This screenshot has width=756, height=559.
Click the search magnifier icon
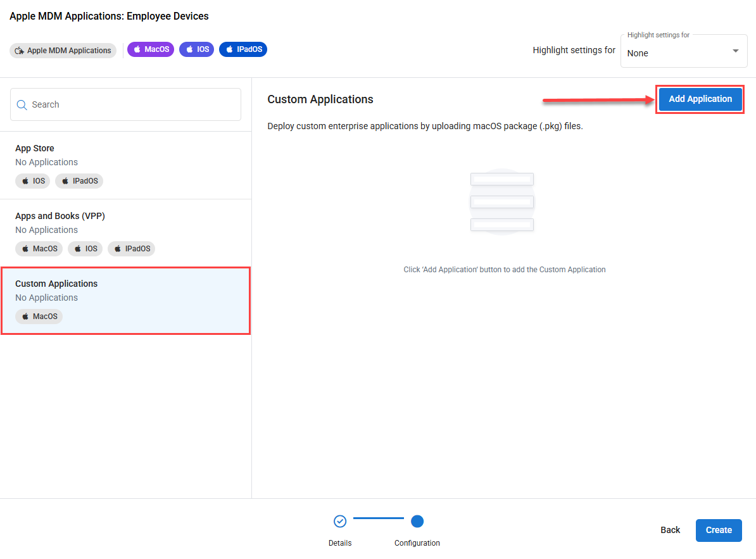[22, 104]
